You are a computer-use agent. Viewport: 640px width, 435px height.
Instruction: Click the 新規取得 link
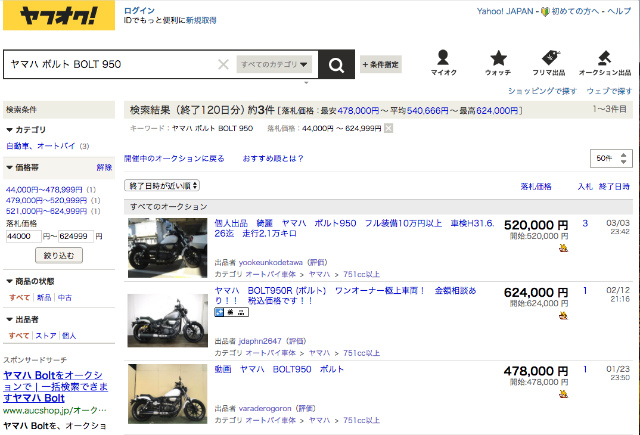point(201,20)
